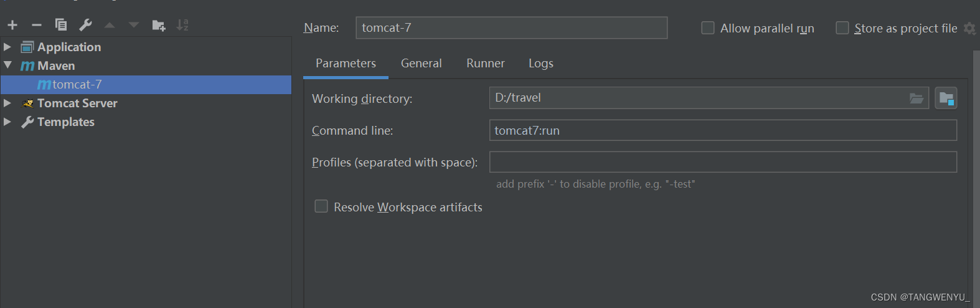Expand the Templates tree node

[x=7, y=122]
